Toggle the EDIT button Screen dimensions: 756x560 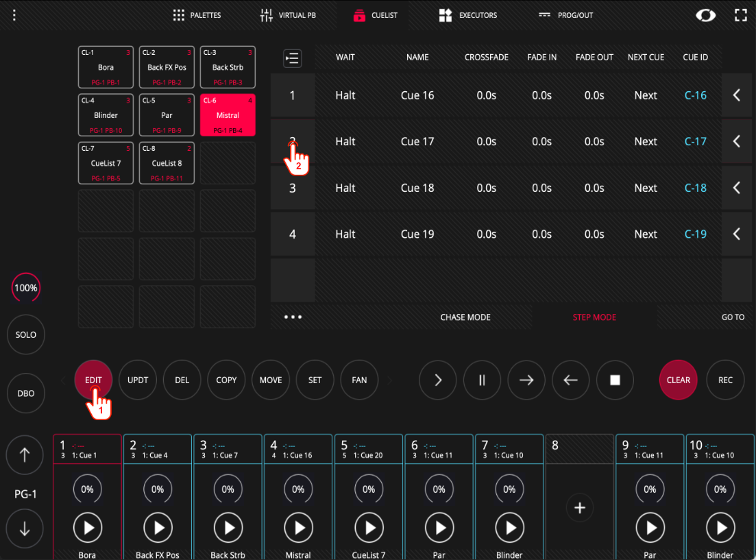tap(93, 380)
